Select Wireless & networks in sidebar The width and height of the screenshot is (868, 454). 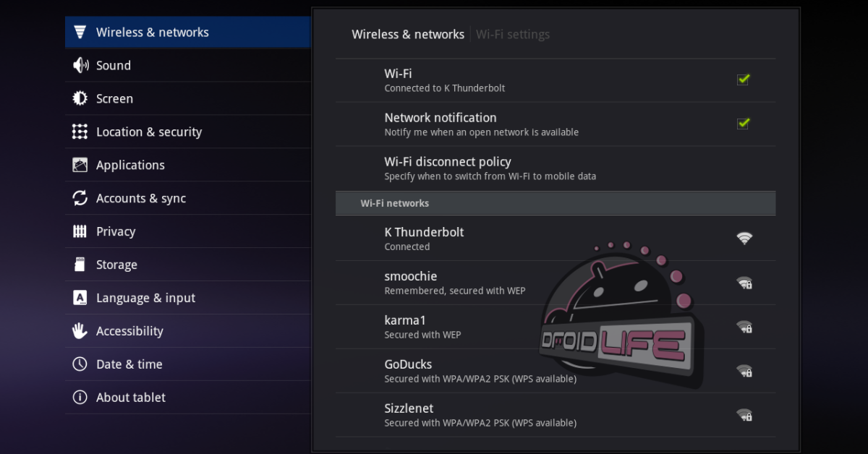click(x=152, y=33)
